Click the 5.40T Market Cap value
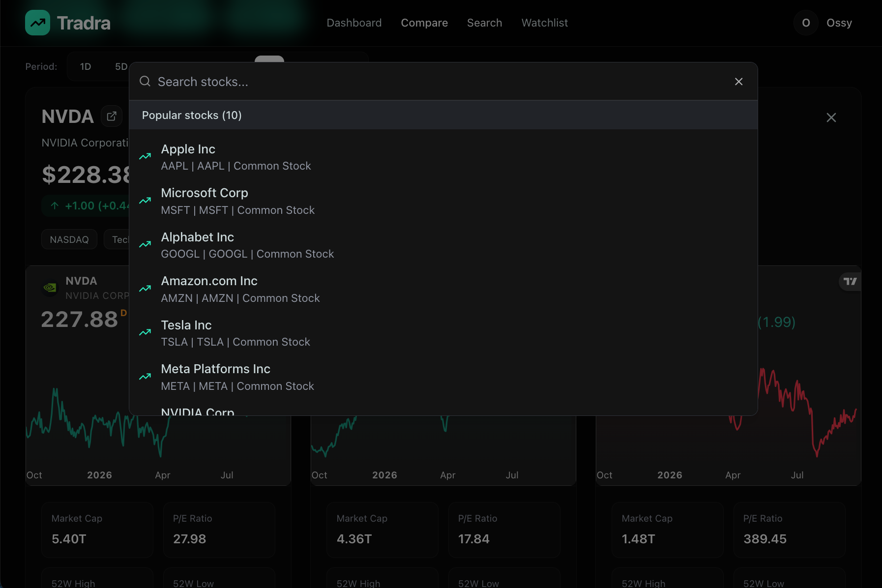 [69, 539]
